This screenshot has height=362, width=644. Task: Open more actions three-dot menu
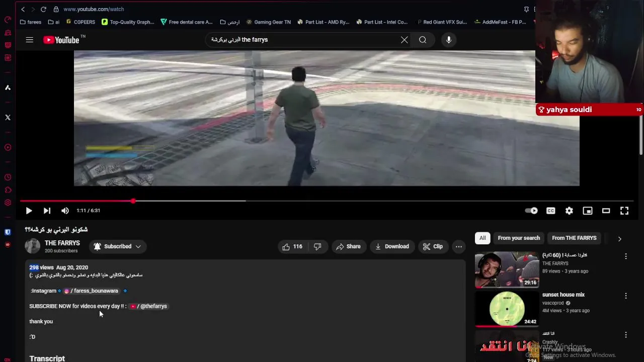(459, 246)
